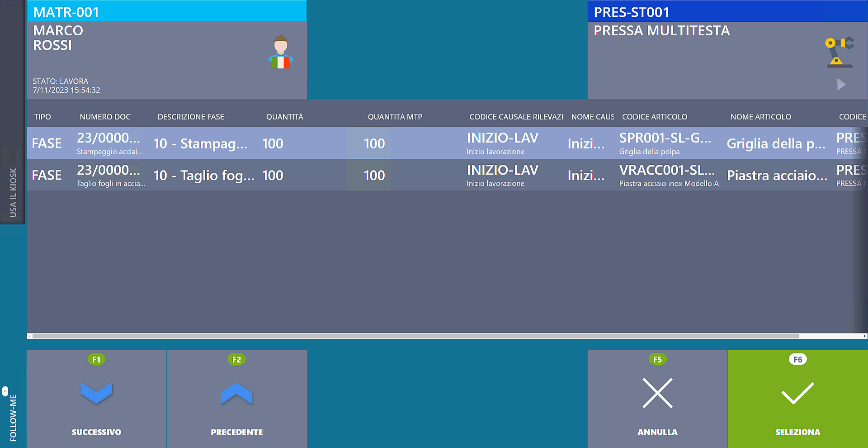This screenshot has width=868, height=448.
Task: Click the FASE cell in the Stampaggio row
Action: click(47, 143)
